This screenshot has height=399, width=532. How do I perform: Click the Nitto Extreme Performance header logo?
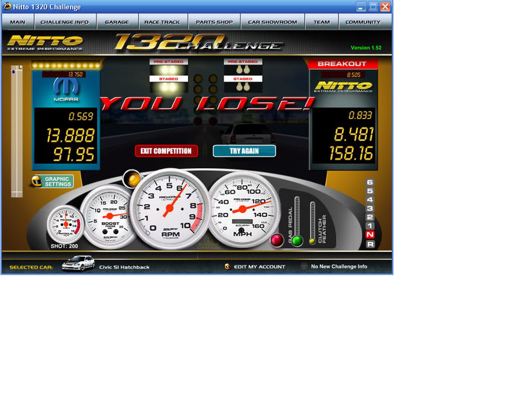click(45, 43)
